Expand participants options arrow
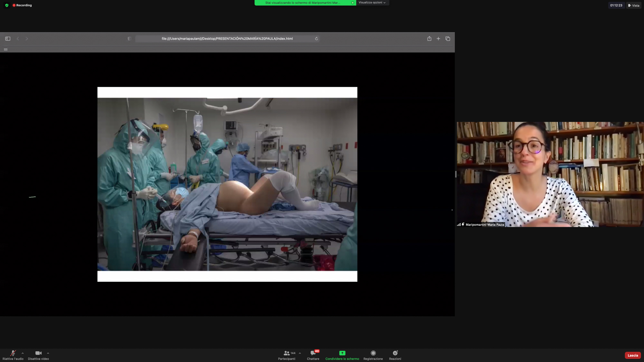 click(x=300, y=353)
